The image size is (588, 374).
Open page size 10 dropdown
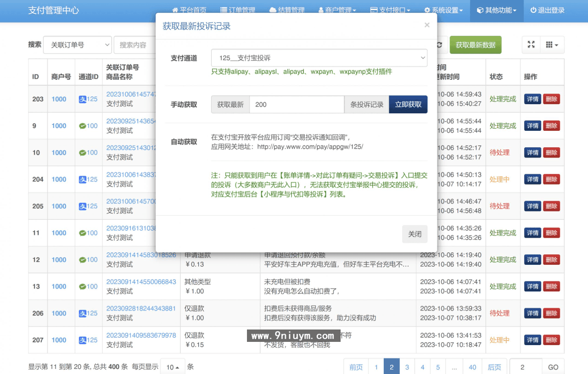pyautogui.click(x=173, y=367)
